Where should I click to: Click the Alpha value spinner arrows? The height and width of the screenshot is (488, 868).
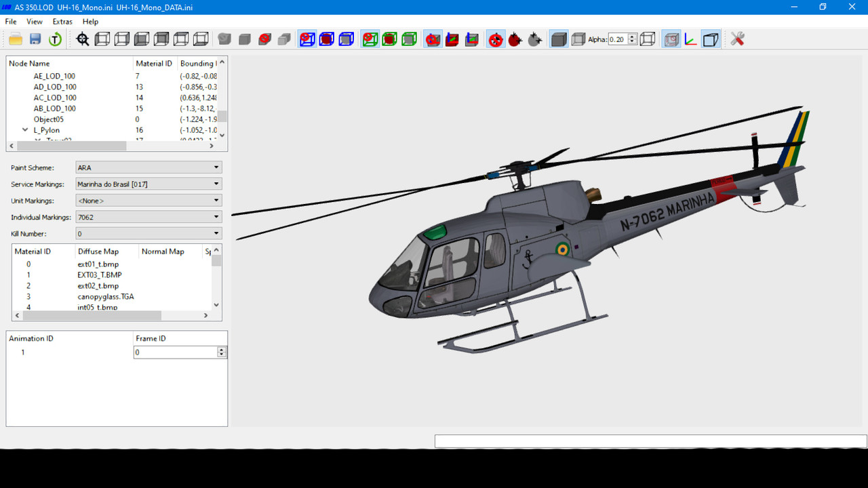coord(633,39)
